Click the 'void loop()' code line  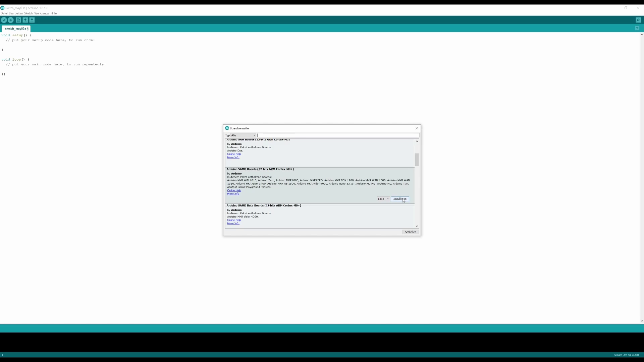point(15,60)
